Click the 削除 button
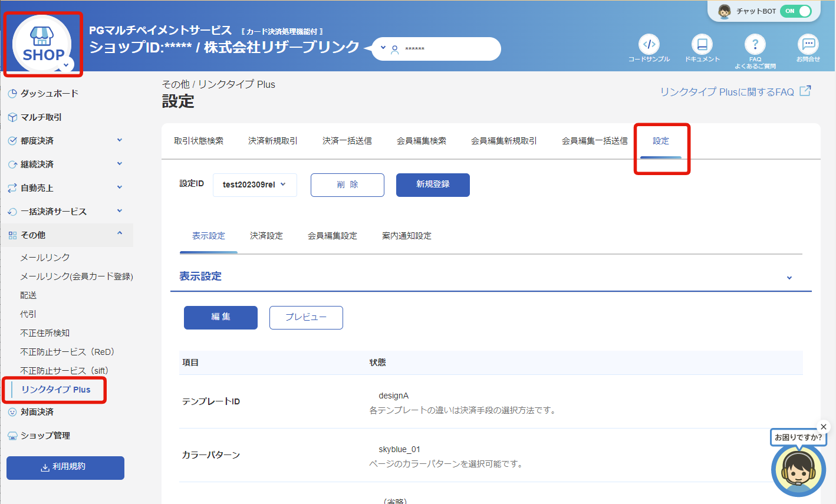The image size is (836, 504). coord(347,185)
